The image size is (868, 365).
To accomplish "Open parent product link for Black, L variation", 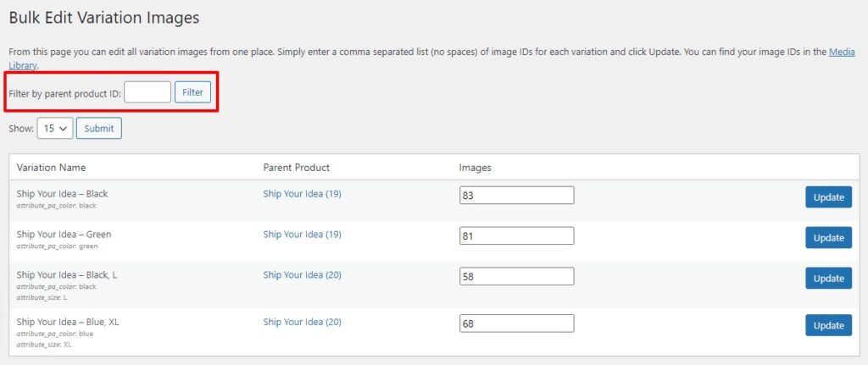I will [x=302, y=275].
